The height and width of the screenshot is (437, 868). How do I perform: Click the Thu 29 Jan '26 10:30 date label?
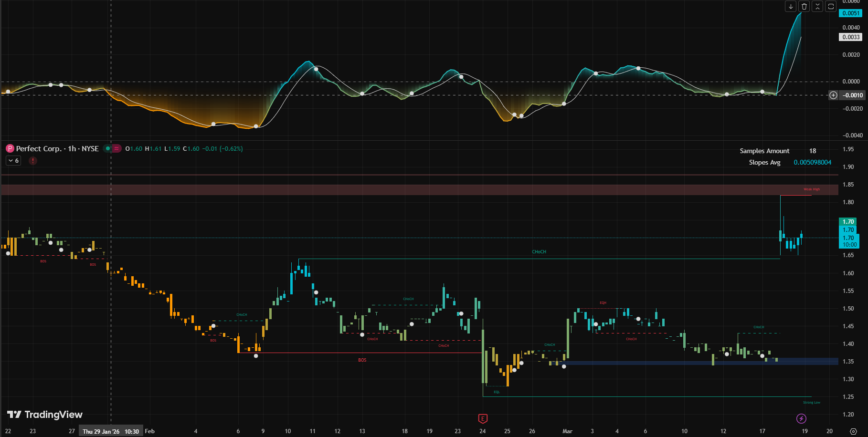(x=111, y=431)
